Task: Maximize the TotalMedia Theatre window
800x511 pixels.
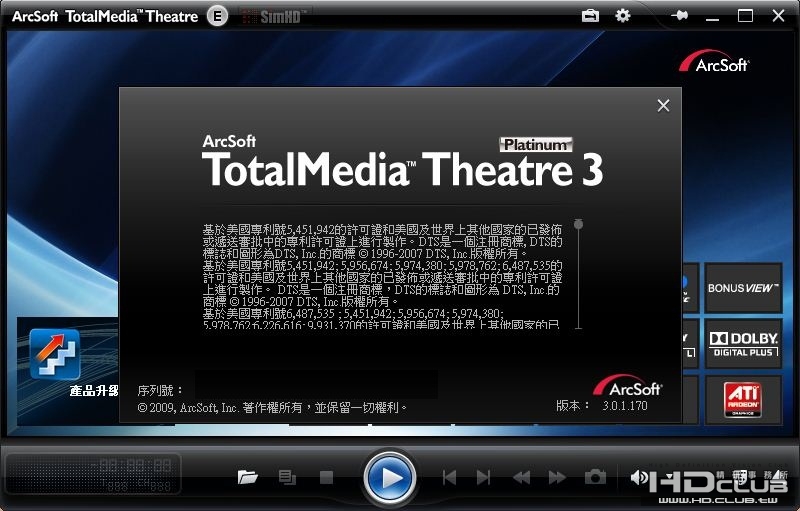Action: pos(745,16)
